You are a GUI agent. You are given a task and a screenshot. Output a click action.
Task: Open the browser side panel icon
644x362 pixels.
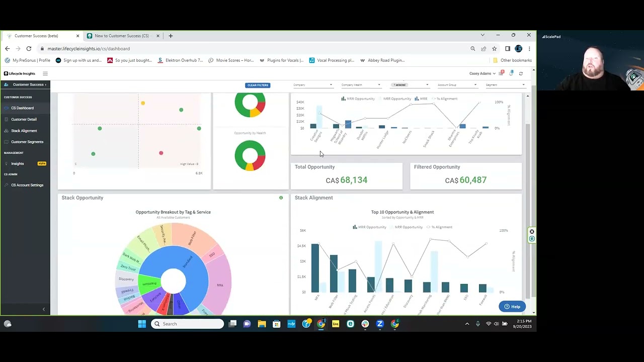508,49
